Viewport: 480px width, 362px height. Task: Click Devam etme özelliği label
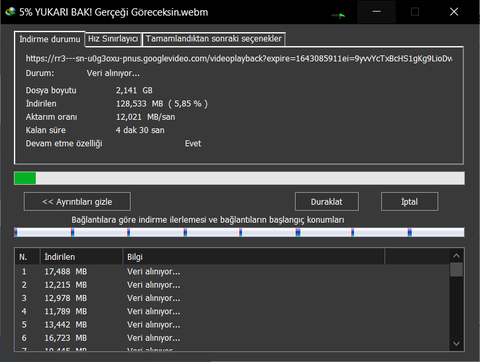(64, 143)
